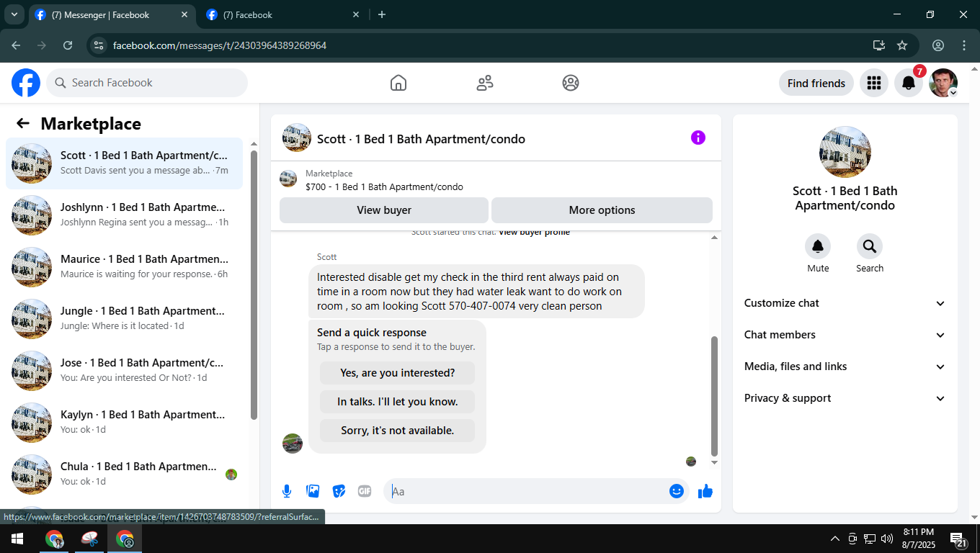The height and width of the screenshot is (553, 980).
Task: Click the Search icon in chat details panel
Action: click(870, 246)
